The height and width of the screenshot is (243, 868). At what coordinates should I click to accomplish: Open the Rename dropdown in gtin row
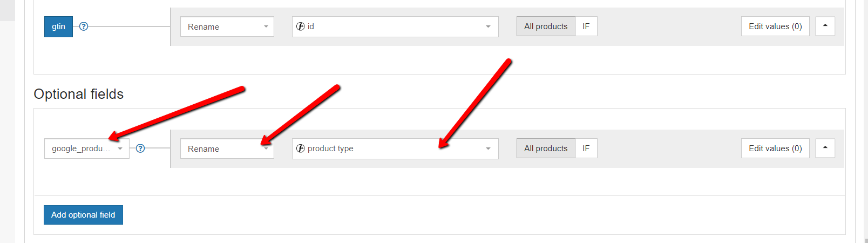point(227,26)
